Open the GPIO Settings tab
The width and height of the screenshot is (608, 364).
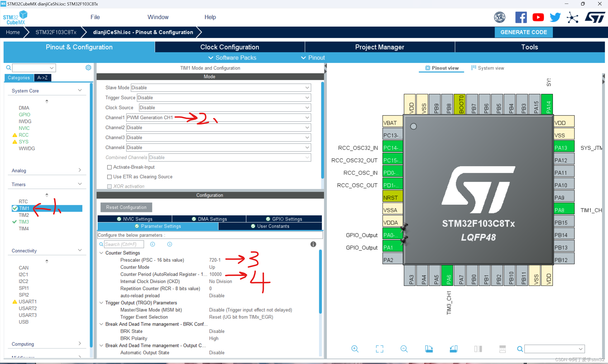284,219
